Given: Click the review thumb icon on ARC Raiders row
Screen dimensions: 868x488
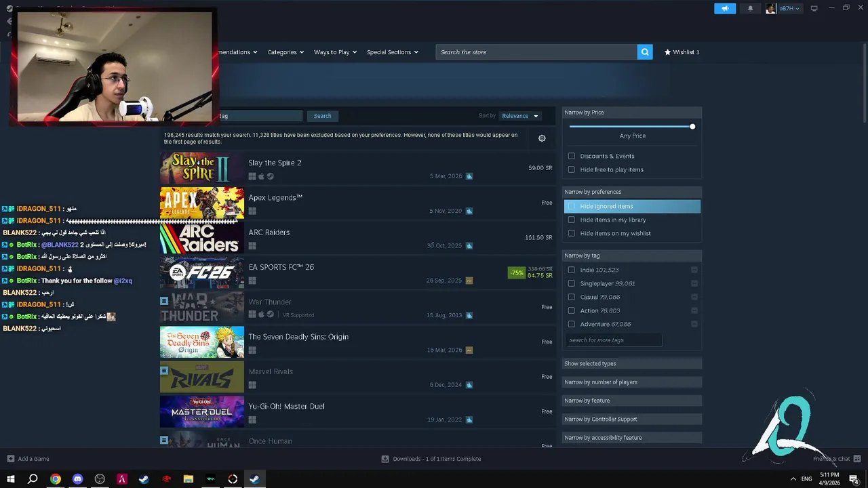Looking at the screenshot, I should [x=469, y=246].
